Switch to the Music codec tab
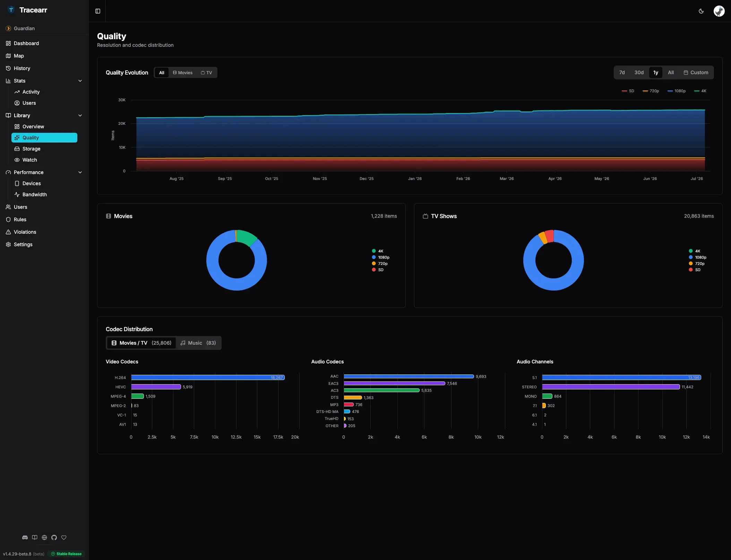This screenshot has height=560, width=731. tap(198, 343)
